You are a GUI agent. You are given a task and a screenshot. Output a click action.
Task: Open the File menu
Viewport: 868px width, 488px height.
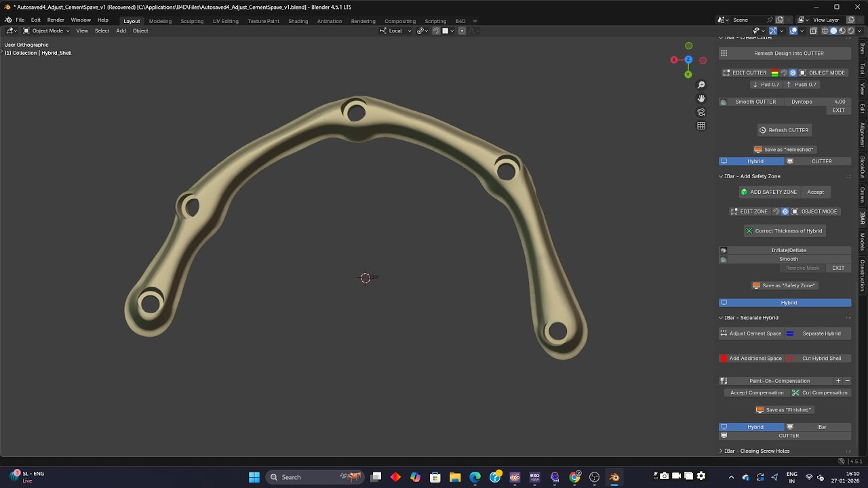click(20, 20)
